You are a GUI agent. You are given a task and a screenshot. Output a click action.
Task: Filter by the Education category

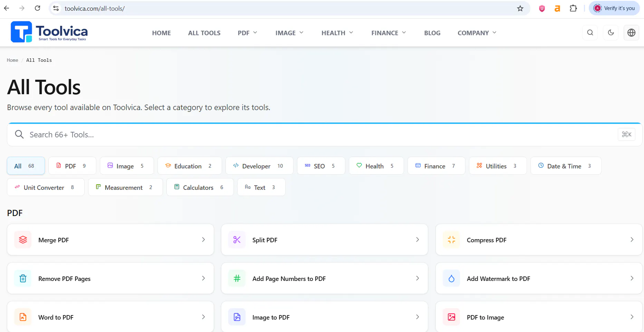coord(190,166)
